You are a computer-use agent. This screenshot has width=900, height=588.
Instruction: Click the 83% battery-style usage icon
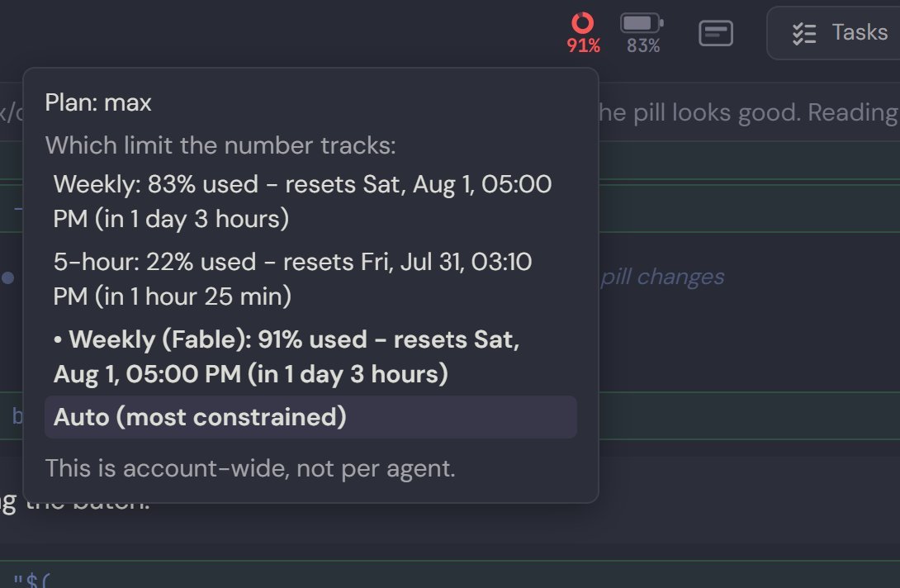coord(642,23)
